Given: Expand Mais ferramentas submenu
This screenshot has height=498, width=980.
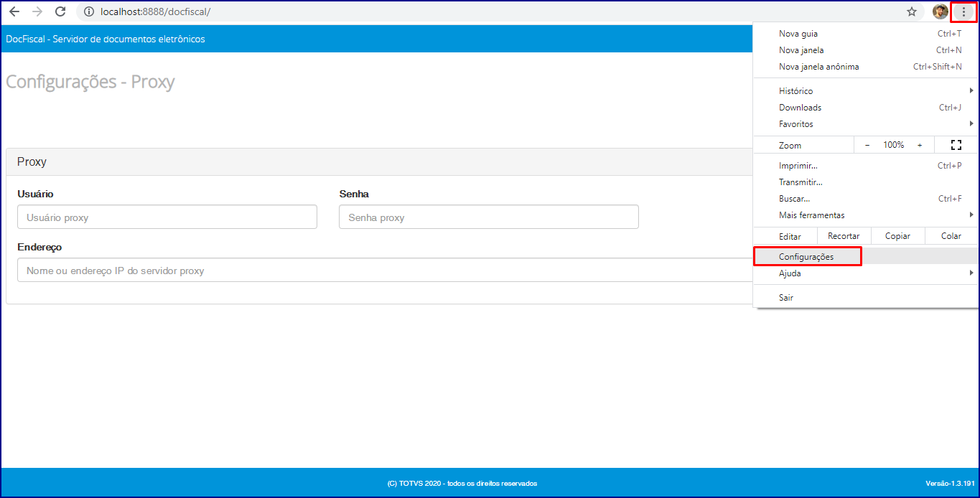Looking at the screenshot, I should tap(866, 215).
